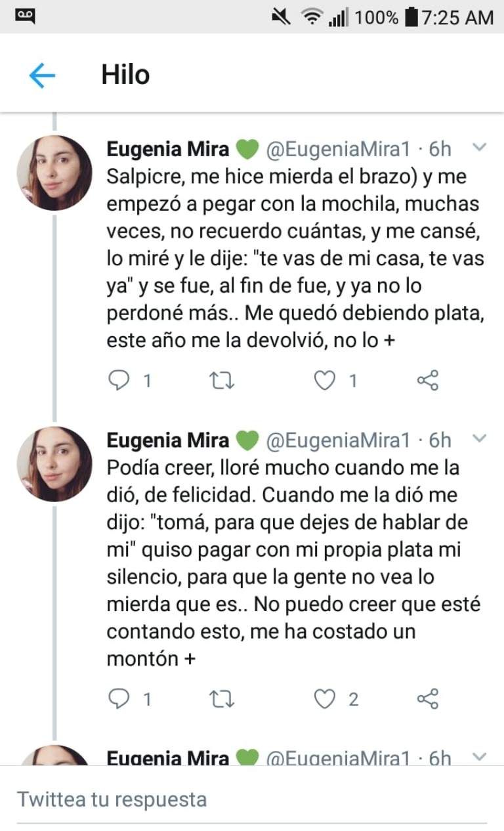Like the tweet about "mi silencio"
Screen dimensions: 504x831
pyautogui.click(x=324, y=700)
